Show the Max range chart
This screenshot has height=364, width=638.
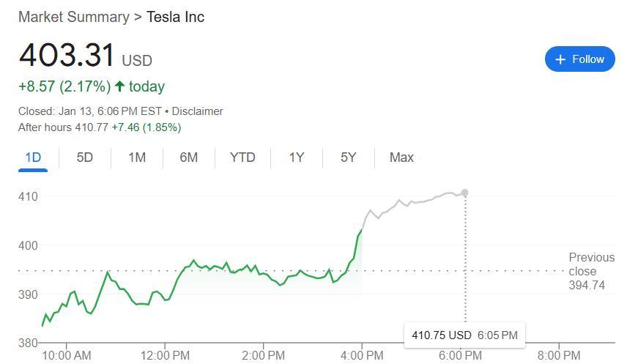pos(401,157)
